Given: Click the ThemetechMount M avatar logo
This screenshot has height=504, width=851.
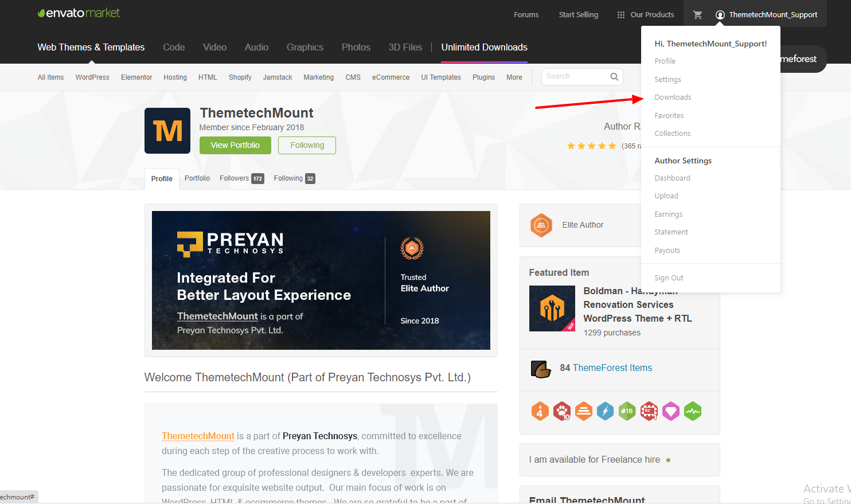Looking at the screenshot, I should [167, 131].
